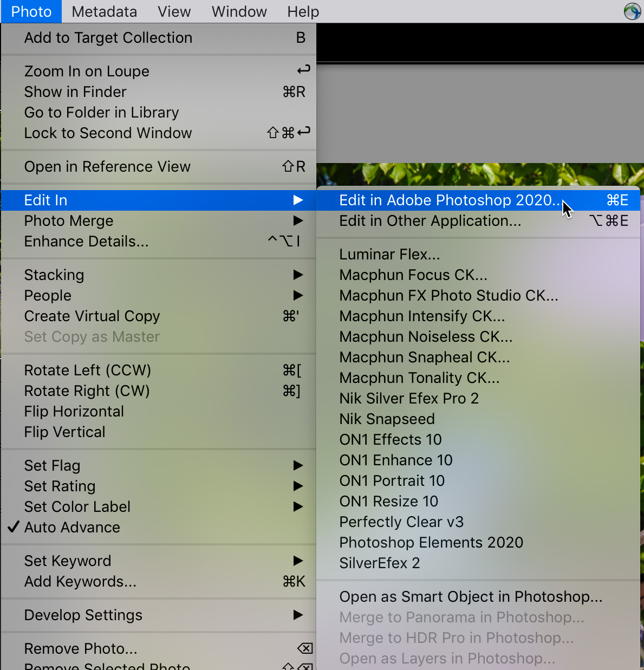Open photo in Photoshop Elements 2020
Screen dimensions: 644x670
tap(431, 542)
